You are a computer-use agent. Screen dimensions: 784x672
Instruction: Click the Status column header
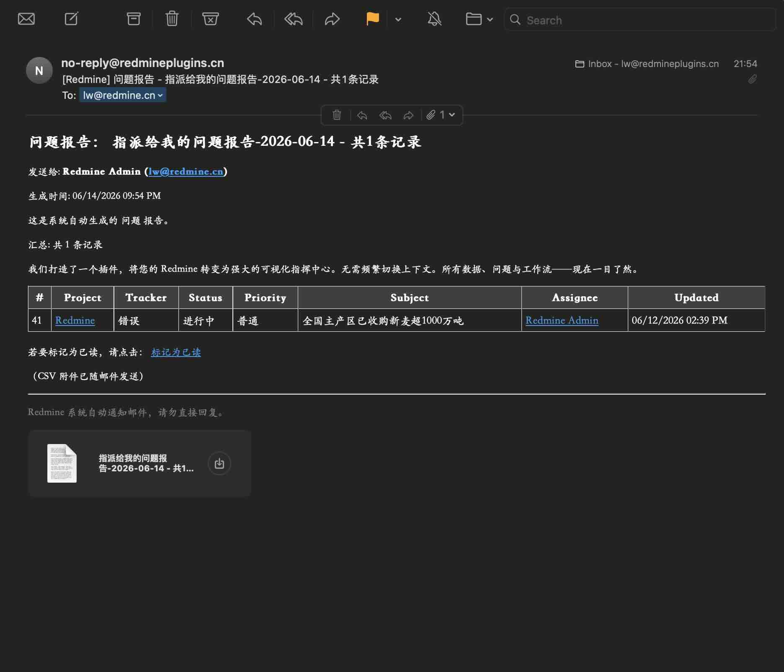tap(206, 297)
